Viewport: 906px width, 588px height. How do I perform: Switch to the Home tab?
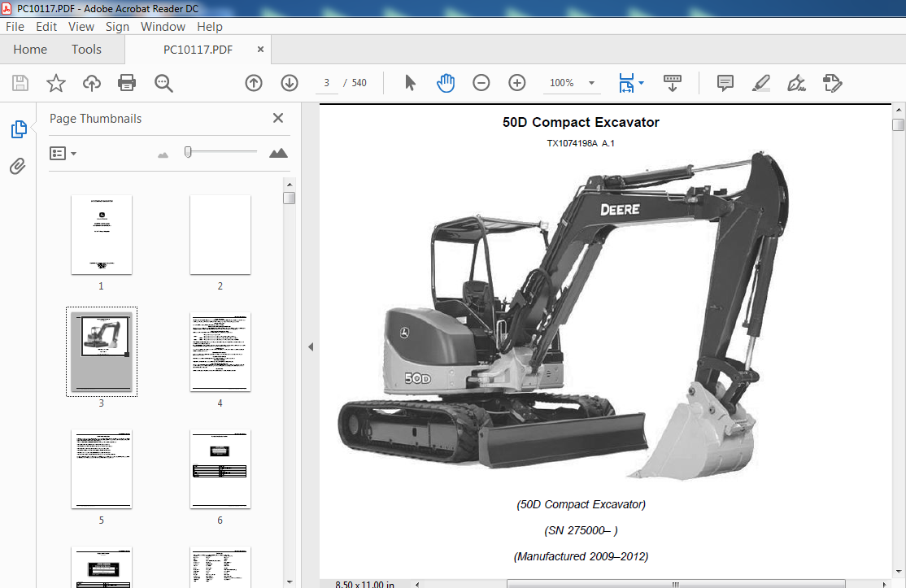(30, 50)
